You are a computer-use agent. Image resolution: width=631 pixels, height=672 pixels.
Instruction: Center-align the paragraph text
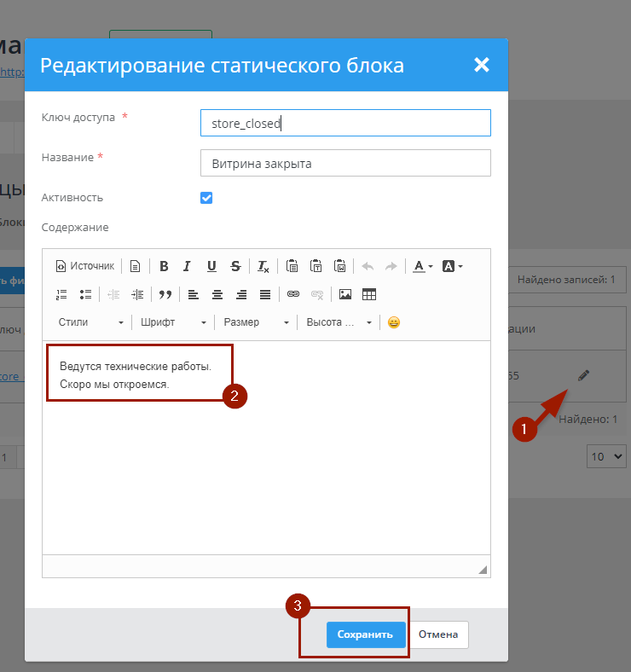coord(217,294)
